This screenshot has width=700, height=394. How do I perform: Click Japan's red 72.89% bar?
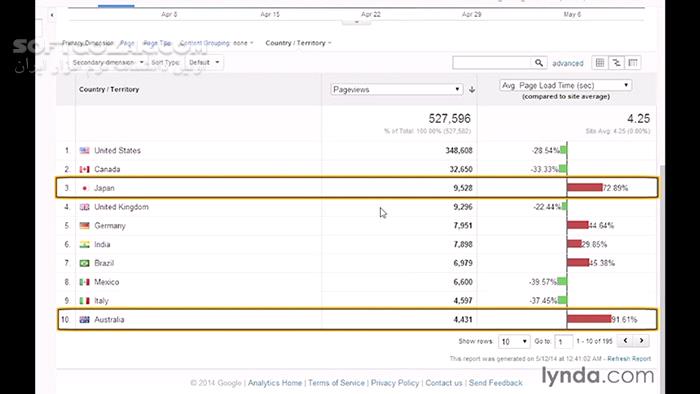click(x=585, y=188)
